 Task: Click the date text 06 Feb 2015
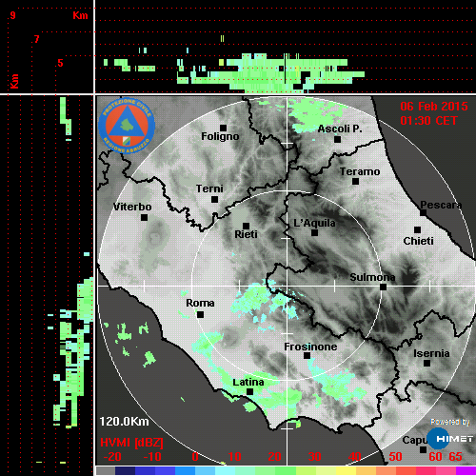pyautogui.click(x=434, y=107)
